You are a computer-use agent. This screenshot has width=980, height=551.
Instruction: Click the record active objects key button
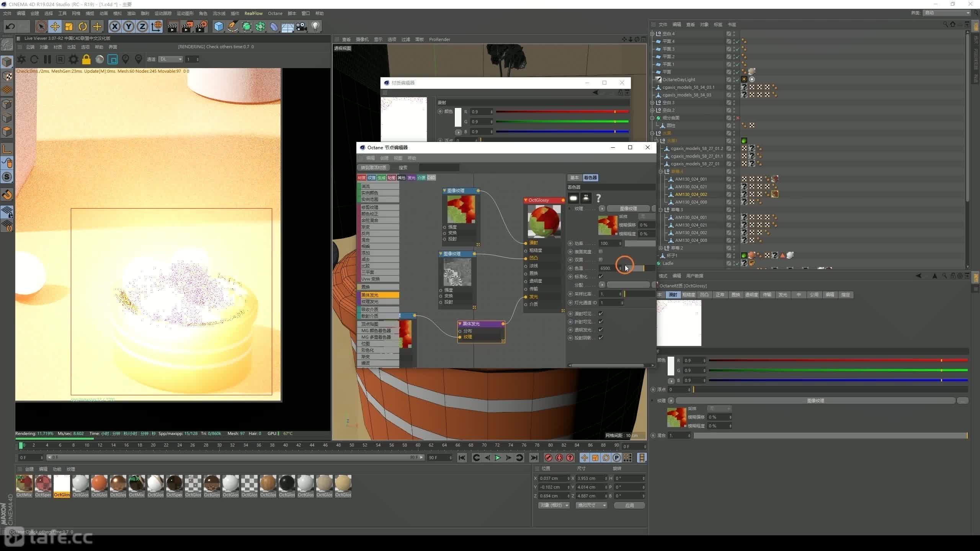tap(548, 458)
